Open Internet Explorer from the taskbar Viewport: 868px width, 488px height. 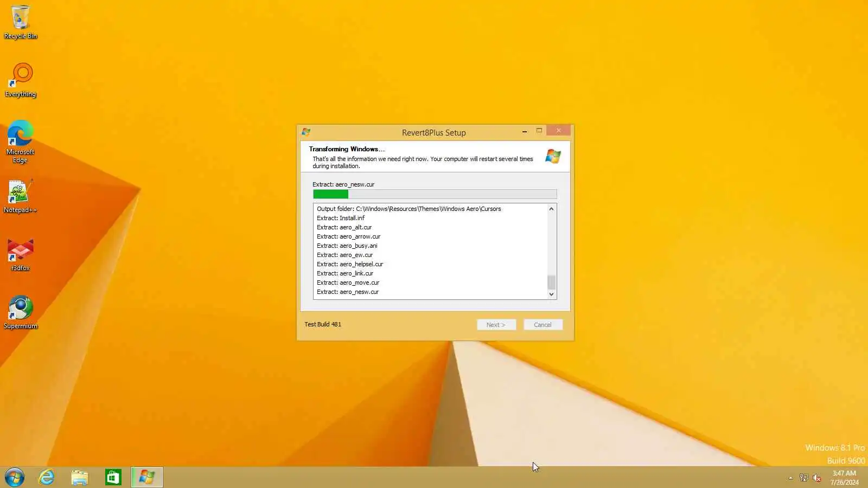click(x=47, y=477)
